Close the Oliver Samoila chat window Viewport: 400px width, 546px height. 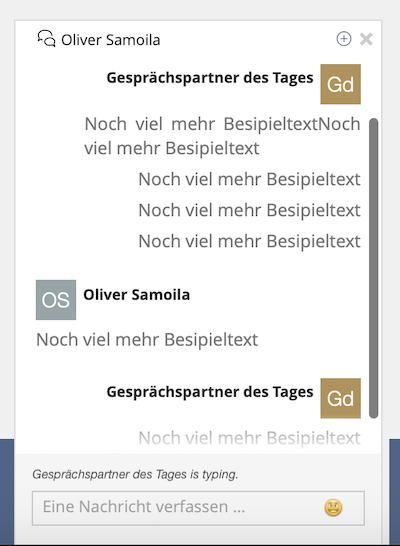pos(366,39)
